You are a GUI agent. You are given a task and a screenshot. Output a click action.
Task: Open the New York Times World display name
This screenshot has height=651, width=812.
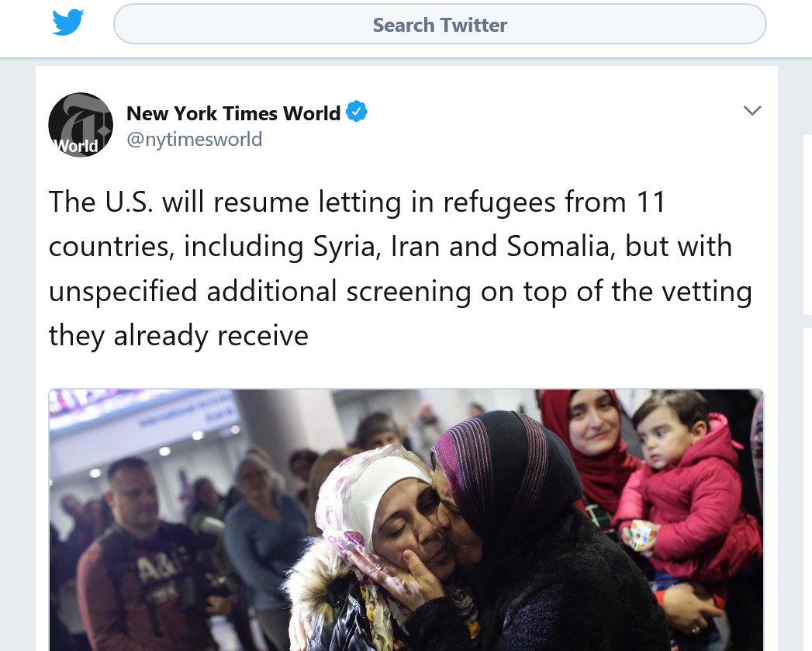[x=233, y=113]
